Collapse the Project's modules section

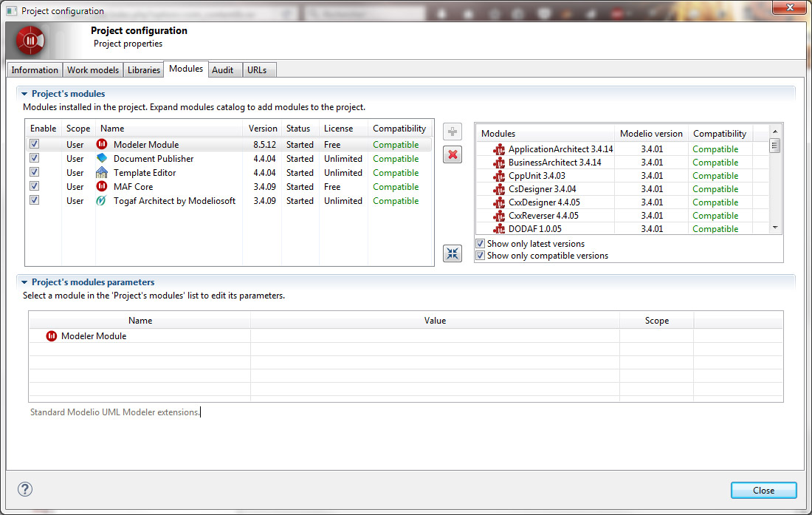point(24,94)
